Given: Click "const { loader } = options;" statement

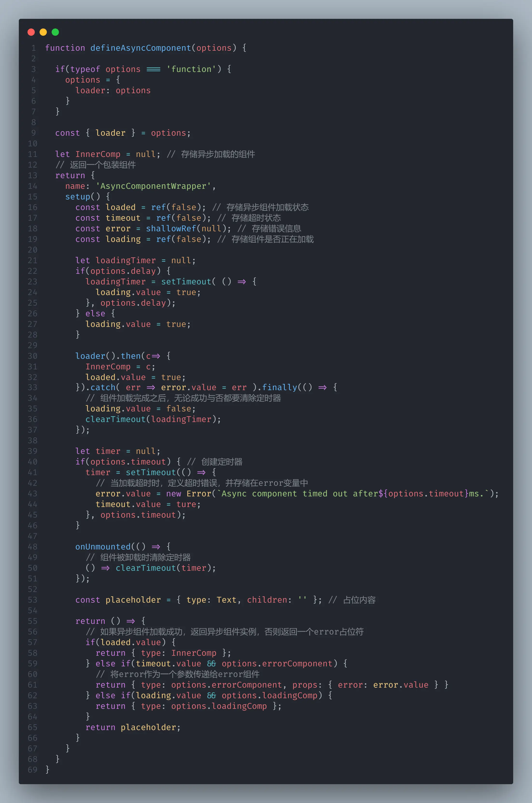Looking at the screenshot, I should 123,133.
